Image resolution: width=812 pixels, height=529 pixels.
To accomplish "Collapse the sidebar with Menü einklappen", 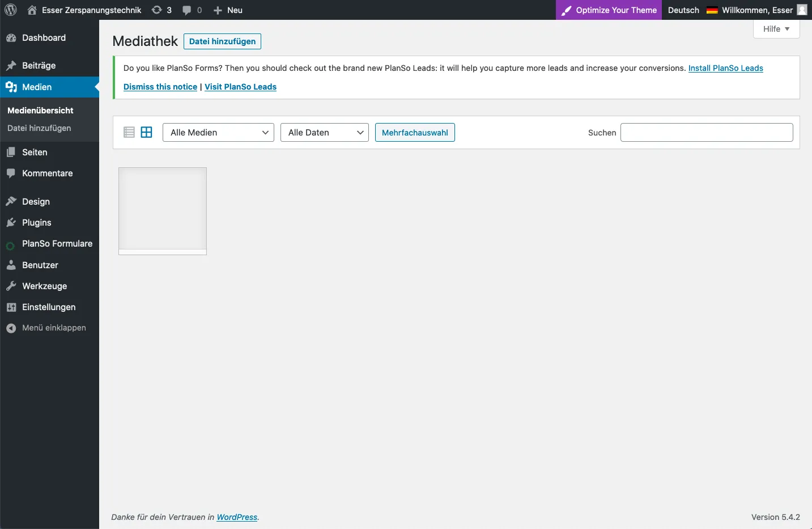I will coord(49,328).
